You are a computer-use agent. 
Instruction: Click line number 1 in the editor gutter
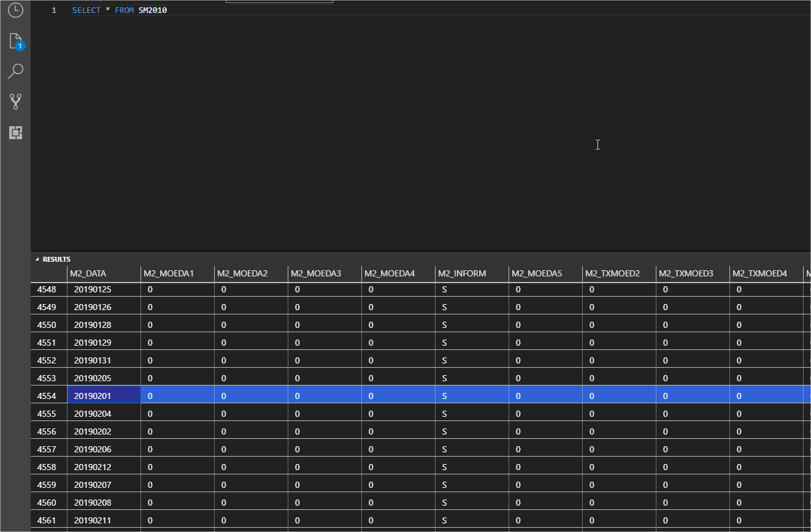coord(53,10)
